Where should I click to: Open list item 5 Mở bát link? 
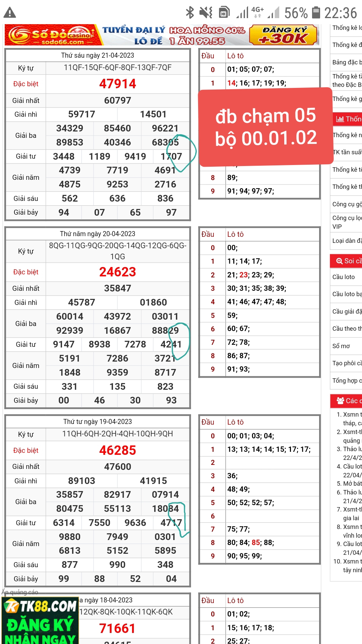point(352,484)
